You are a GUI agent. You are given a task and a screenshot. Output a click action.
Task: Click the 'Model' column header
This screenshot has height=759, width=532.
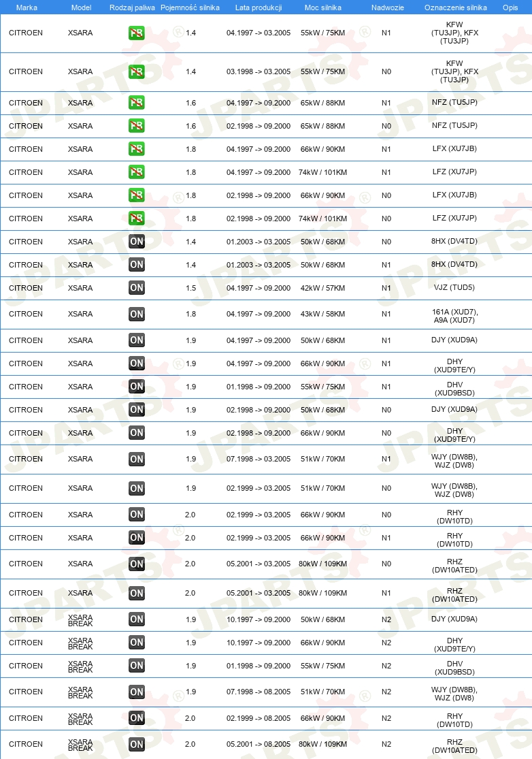coord(81,7)
